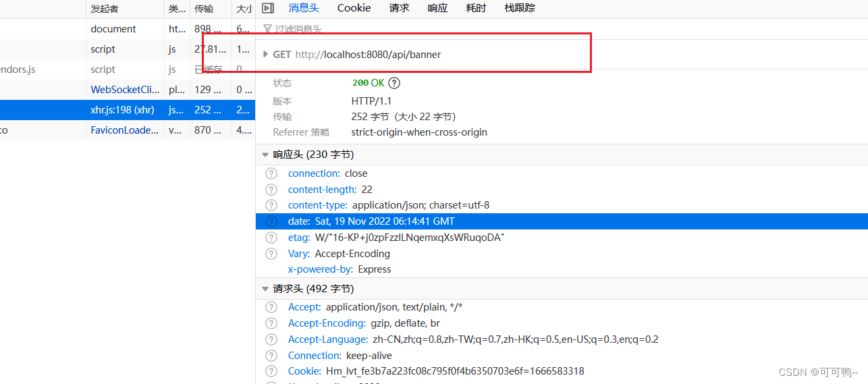Image resolution: width=868 pixels, height=384 pixels.
Task: Switch to the 响应 tab
Action: coord(437,8)
